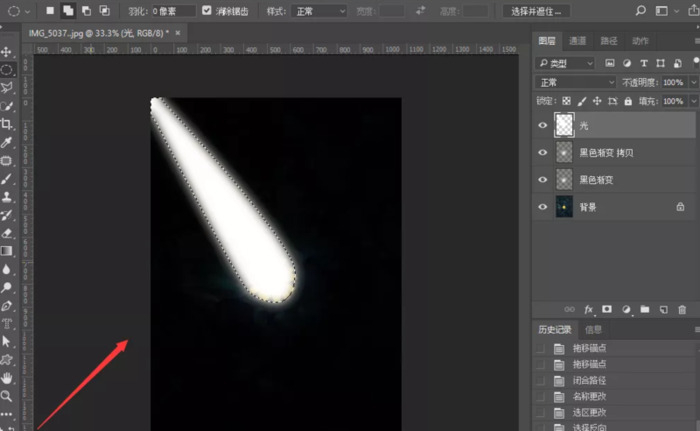Switch to the 通道 (Channels) tab
700x431 pixels.
tap(578, 41)
